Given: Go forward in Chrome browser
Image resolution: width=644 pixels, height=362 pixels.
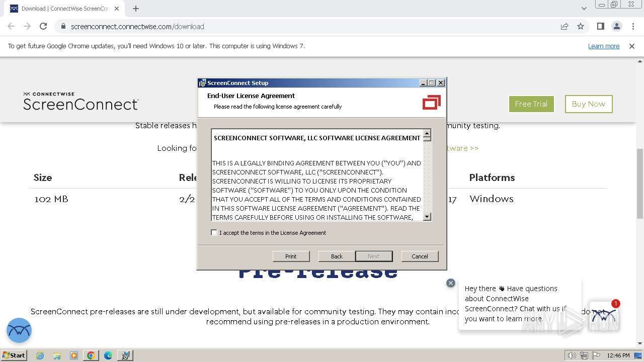Looking at the screenshot, I should tap(27, 26).
